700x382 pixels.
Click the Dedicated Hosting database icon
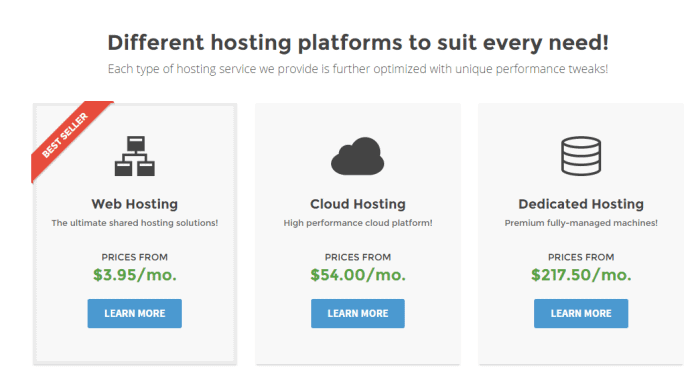581,156
